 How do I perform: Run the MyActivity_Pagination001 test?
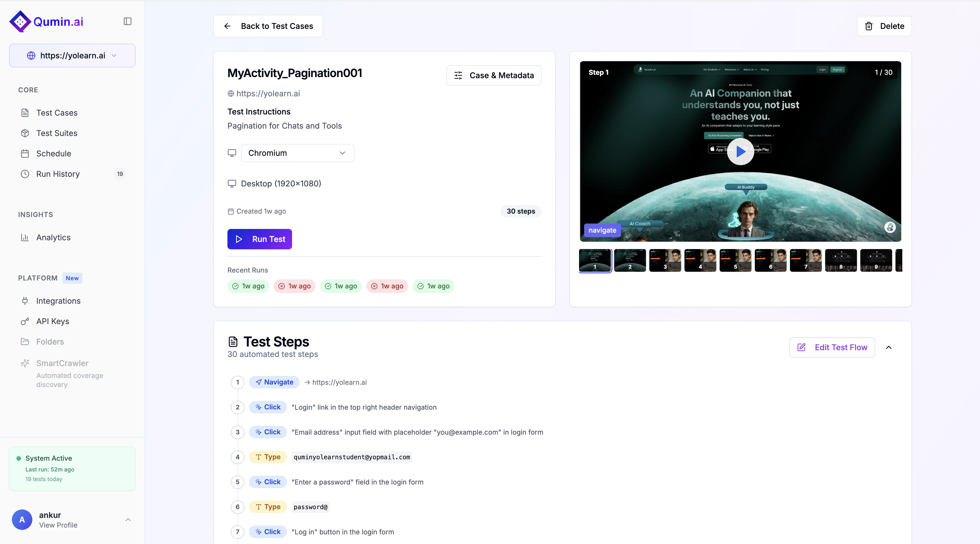259,239
